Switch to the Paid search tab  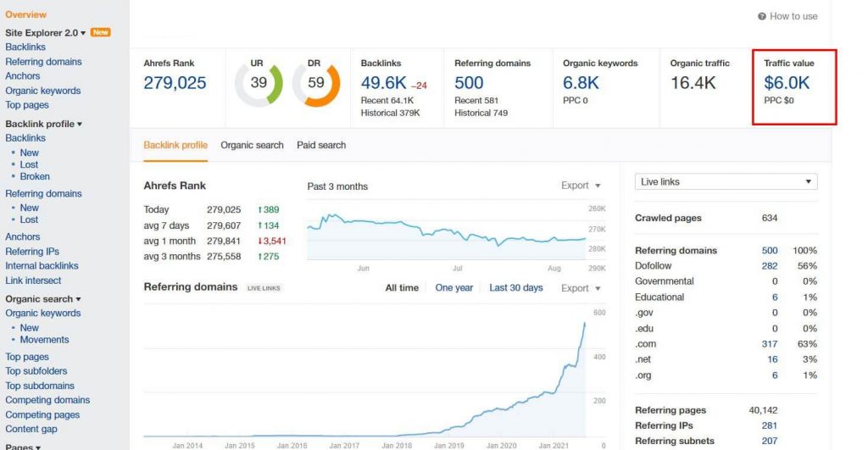(x=321, y=145)
